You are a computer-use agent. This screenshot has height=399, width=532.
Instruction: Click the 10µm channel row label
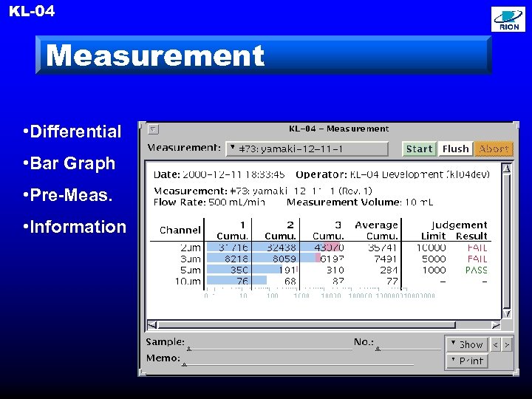point(188,282)
